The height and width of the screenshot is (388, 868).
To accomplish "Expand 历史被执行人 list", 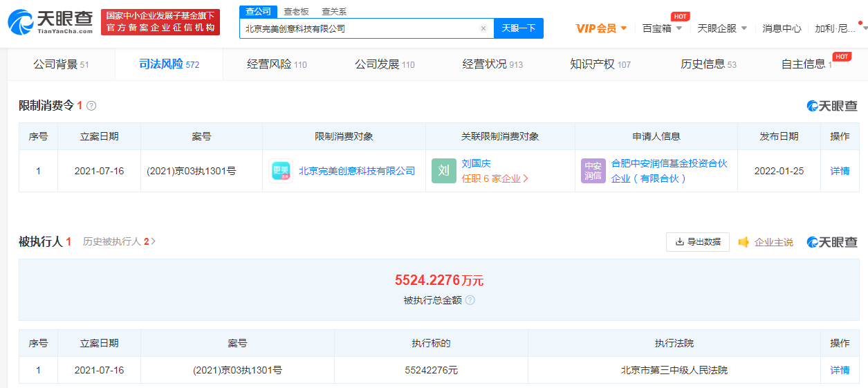I will tap(119, 241).
